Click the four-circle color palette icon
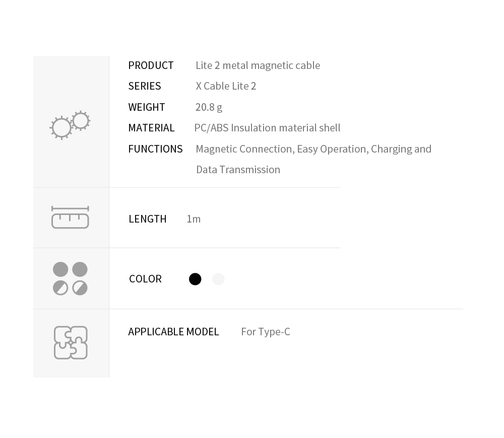The height and width of the screenshot is (438, 504). [x=70, y=278]
